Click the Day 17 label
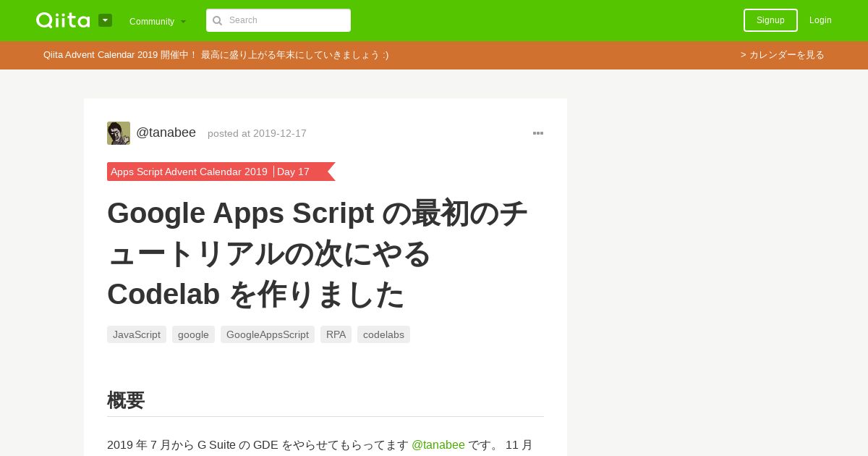 293,172
